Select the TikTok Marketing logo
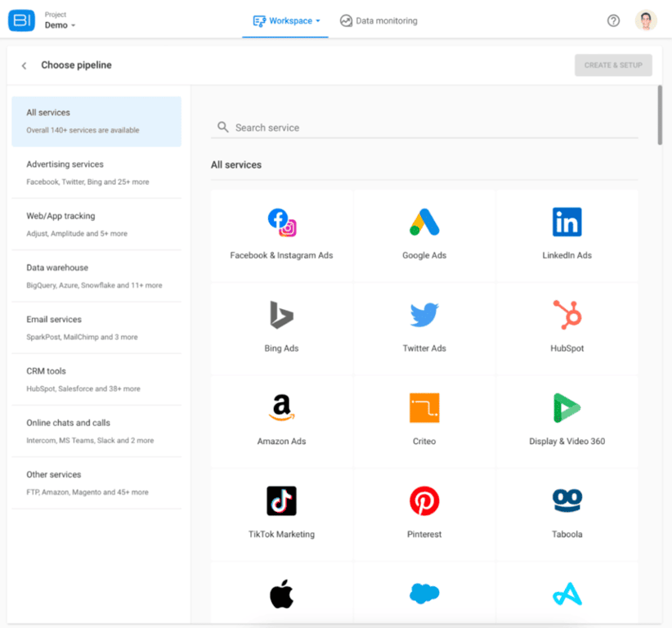 281,500
